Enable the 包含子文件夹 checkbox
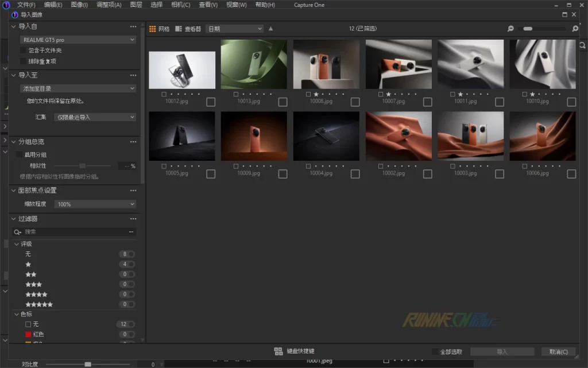Screen dimensions: 588x368 pos(23,51)
